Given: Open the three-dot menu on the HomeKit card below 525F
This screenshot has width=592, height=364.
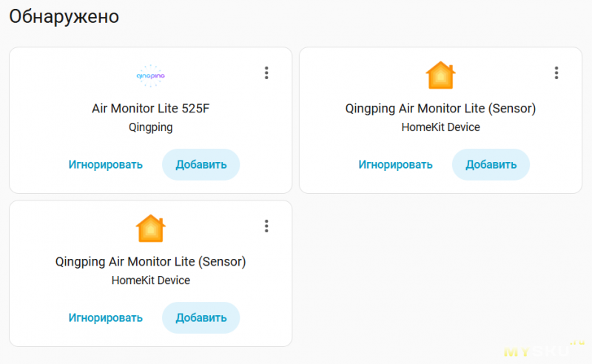Looking at the screenshot, I should click(266, 226).
